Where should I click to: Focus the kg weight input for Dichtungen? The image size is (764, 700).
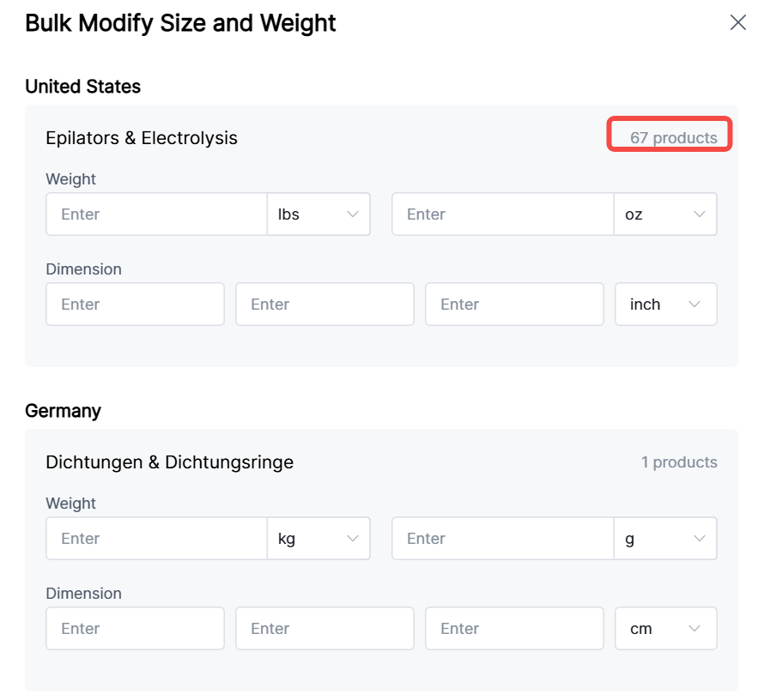coord(156,539)
